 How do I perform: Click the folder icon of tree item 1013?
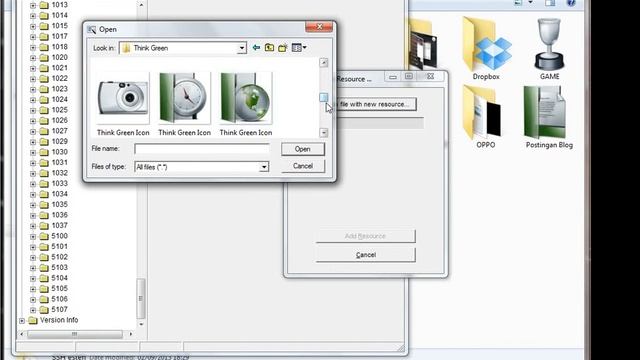pos(44,5)
